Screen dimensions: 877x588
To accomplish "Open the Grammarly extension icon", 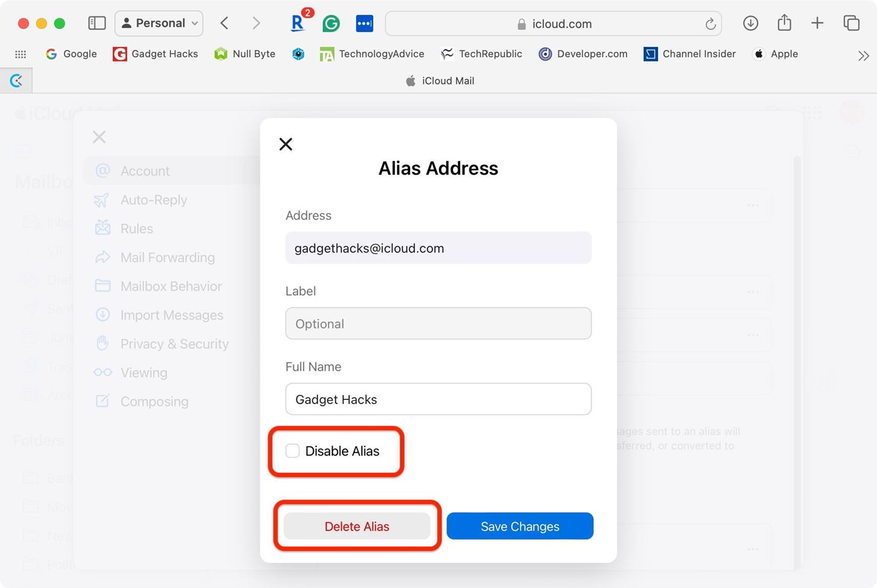I will (x=331, y=23).
